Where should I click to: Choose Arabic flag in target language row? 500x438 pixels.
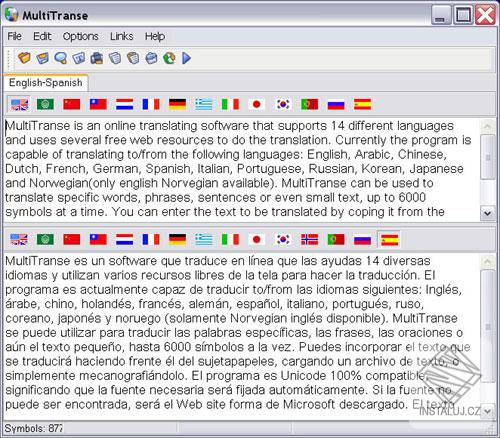coord(45,239)
